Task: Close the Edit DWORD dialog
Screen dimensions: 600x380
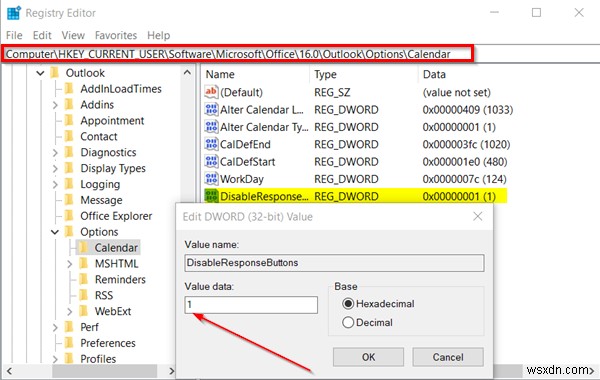Action: (x=477, y=217)
